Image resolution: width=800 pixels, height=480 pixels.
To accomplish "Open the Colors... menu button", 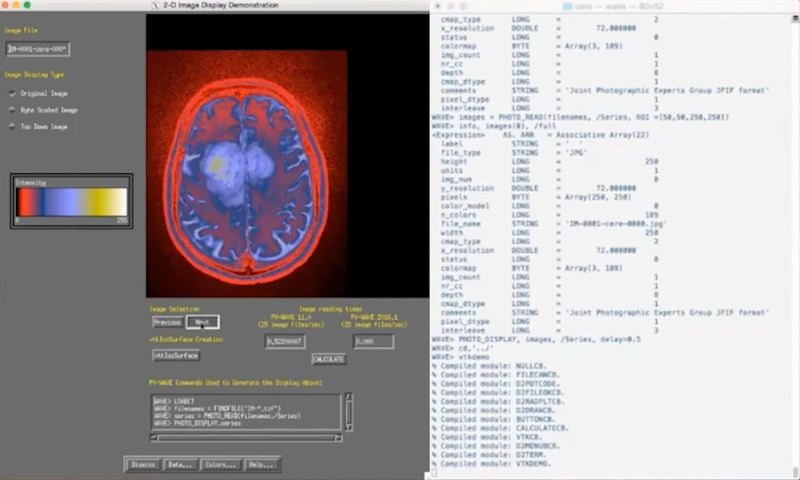I will [x=220, y=465].
